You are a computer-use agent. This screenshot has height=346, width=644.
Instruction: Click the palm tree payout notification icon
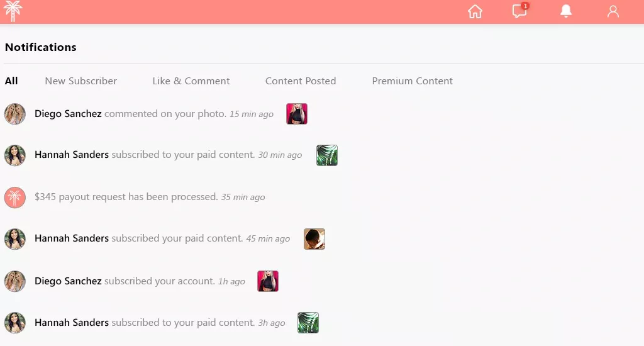(x=15, y=198)
